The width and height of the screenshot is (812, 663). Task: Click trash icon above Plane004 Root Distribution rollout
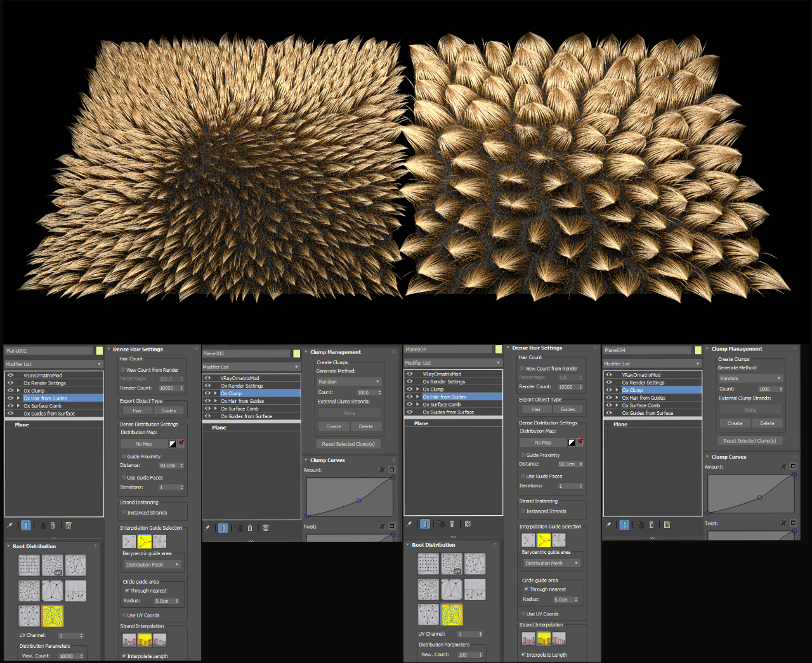click(x=452, y=524)
